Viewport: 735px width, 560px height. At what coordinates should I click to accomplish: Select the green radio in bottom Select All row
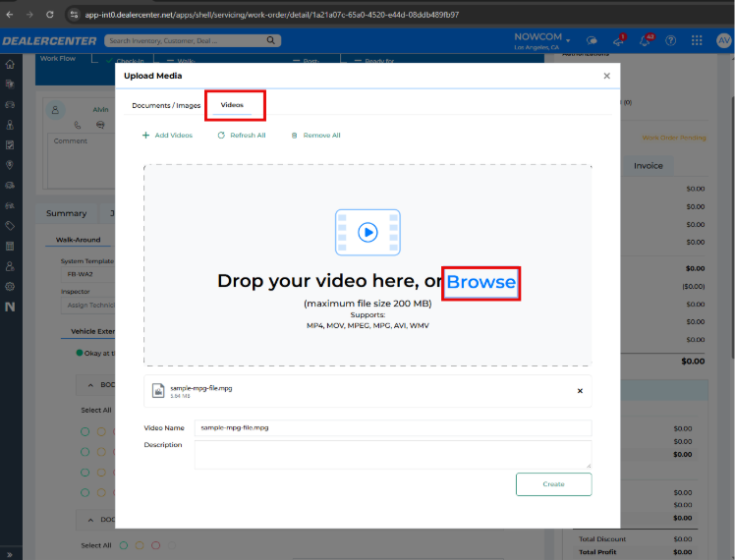(x=124, y=545)
